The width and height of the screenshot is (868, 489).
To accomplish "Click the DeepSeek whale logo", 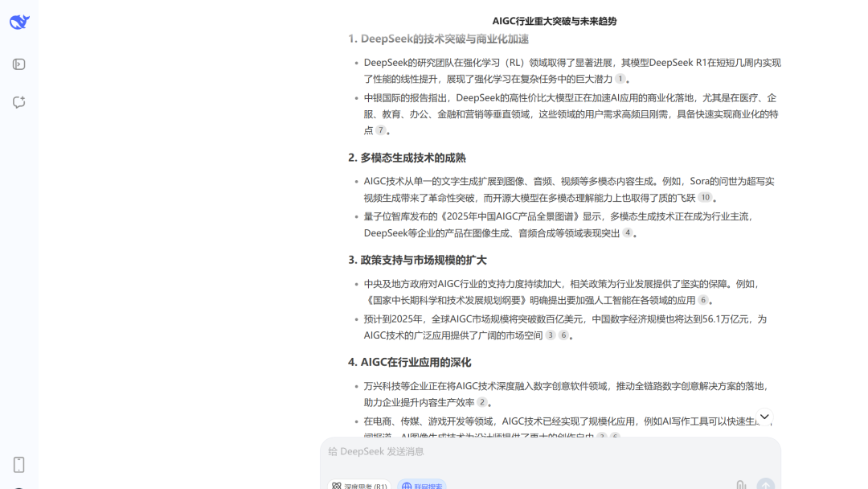I will pos(19,22).
